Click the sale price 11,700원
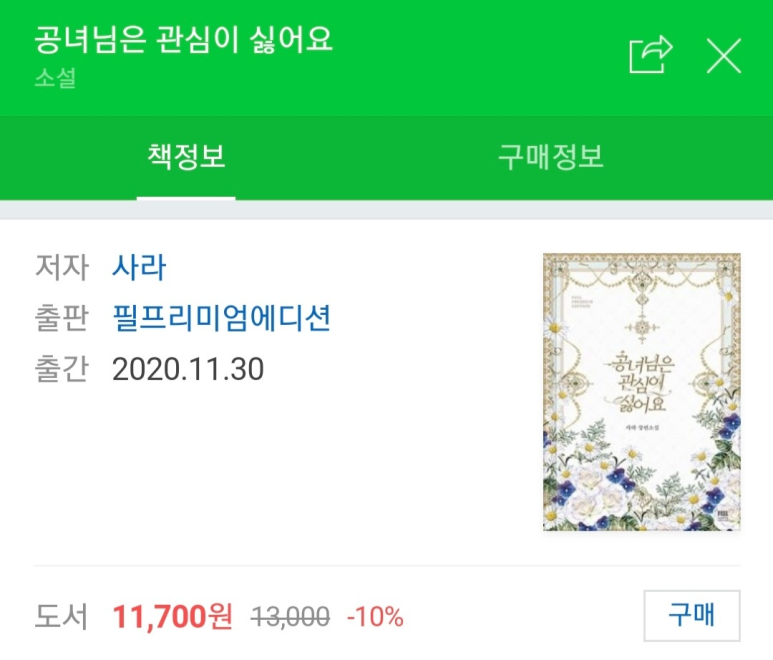Viewport: 773px width, 660px height. click(x=172, y=617)
